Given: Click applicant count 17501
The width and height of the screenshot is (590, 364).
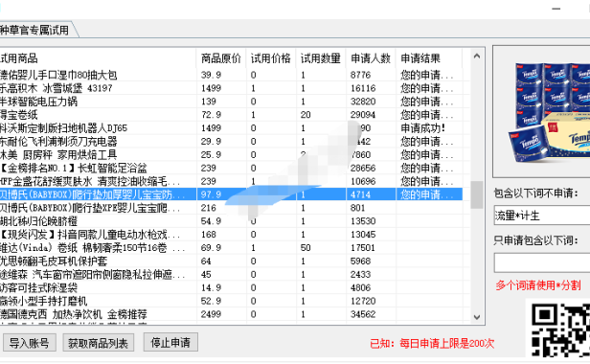Looking at the screenshot, I should coord(363,248).
